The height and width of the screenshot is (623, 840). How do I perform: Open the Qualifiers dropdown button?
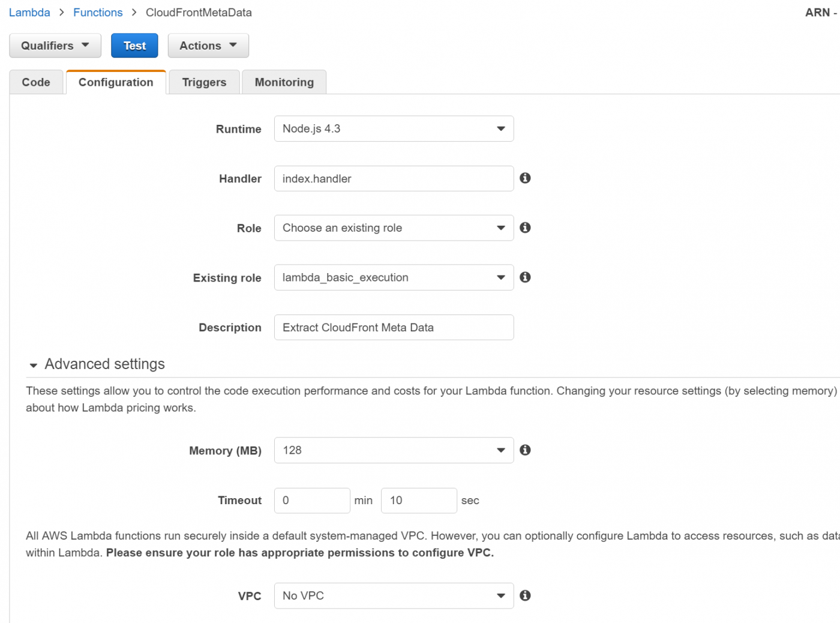point(55,46)
